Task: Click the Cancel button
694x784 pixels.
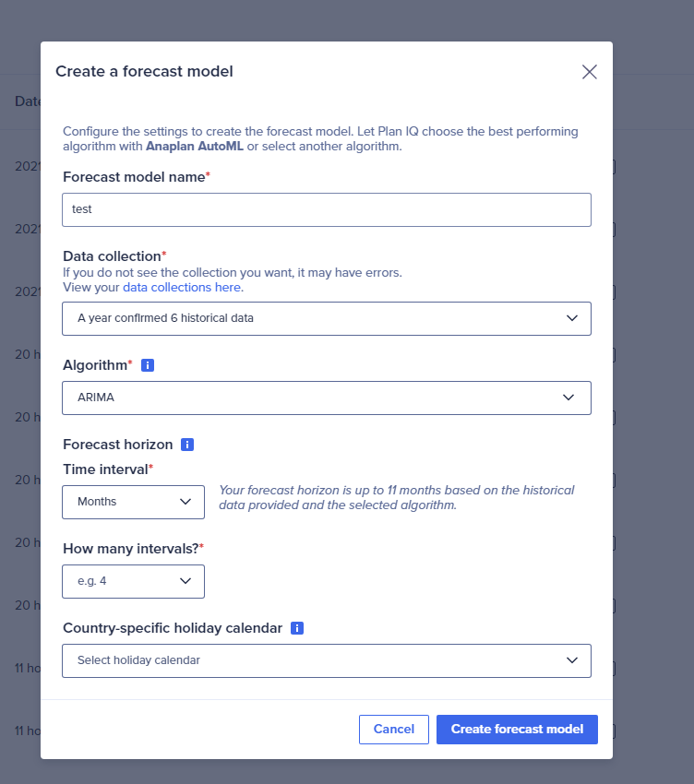Action: 394,729
